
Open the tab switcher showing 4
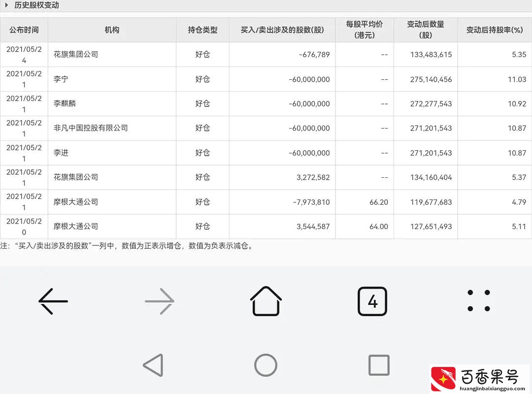[372, 301]
